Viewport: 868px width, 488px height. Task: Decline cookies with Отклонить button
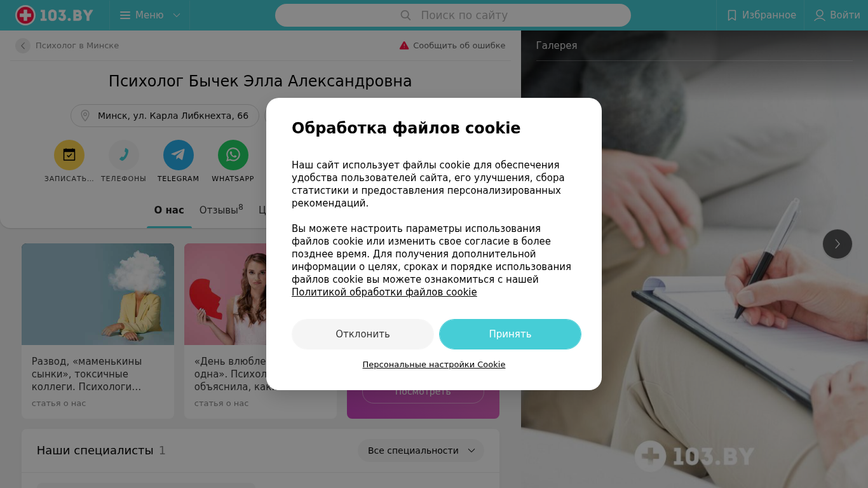(x=363, y=334)
